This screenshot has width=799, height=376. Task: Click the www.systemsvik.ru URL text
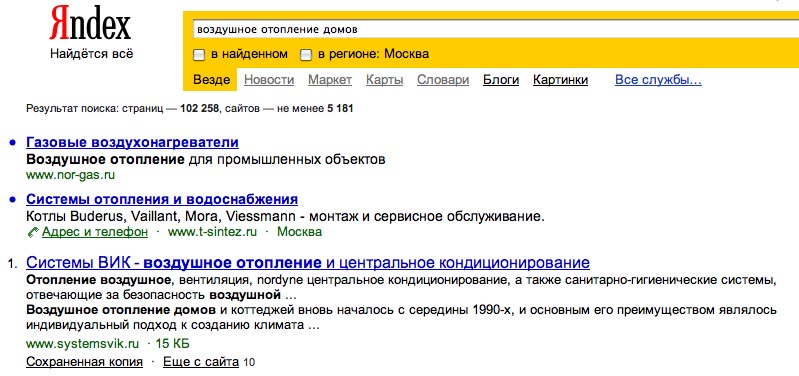83,343
